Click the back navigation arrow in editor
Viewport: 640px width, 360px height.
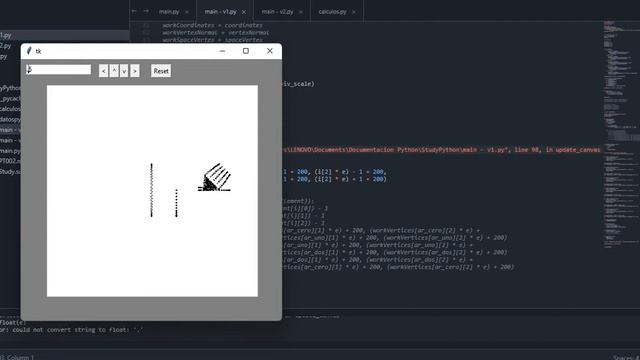[x=134, y=11]
